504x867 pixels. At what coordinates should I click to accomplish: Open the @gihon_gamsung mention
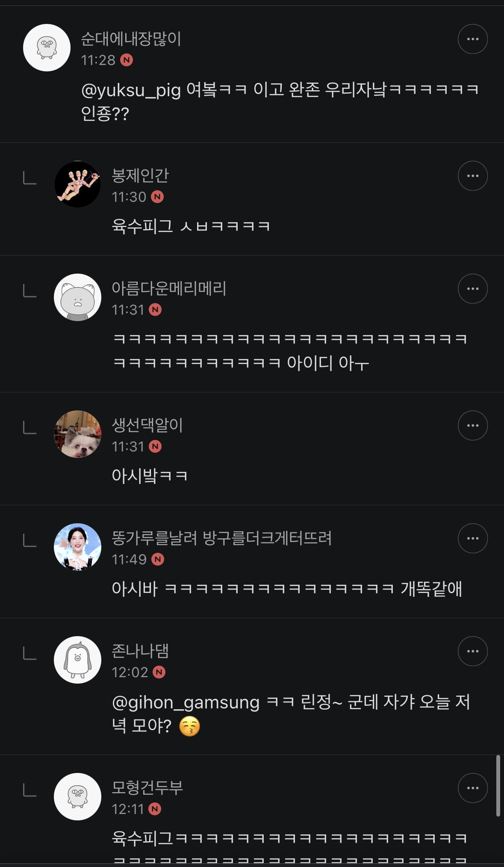[x=186, y=702]
